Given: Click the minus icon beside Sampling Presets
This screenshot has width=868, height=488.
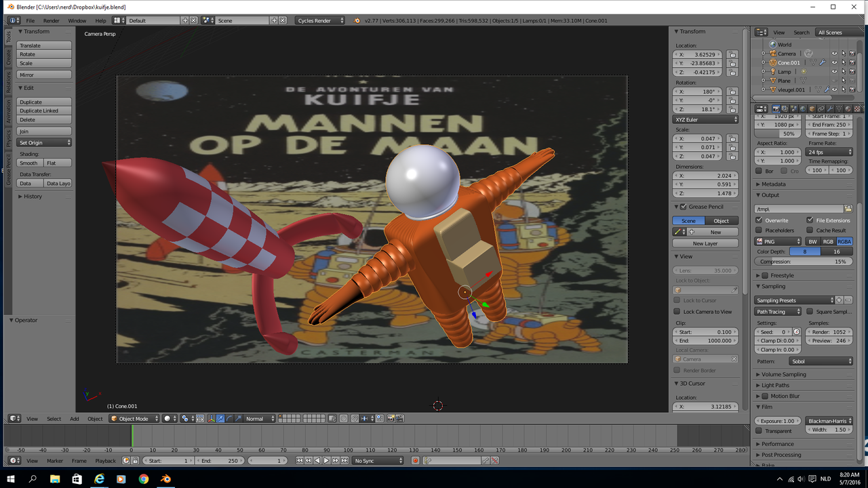Looking at the screenshot, I should click(x=848, y=300).
